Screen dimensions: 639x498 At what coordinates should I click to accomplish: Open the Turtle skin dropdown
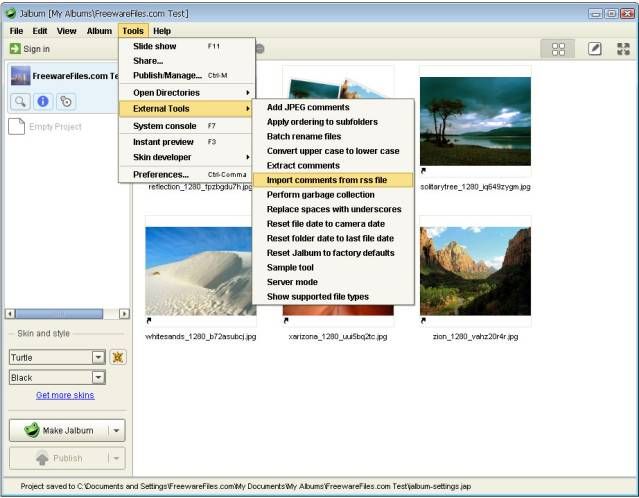point(98,357)
